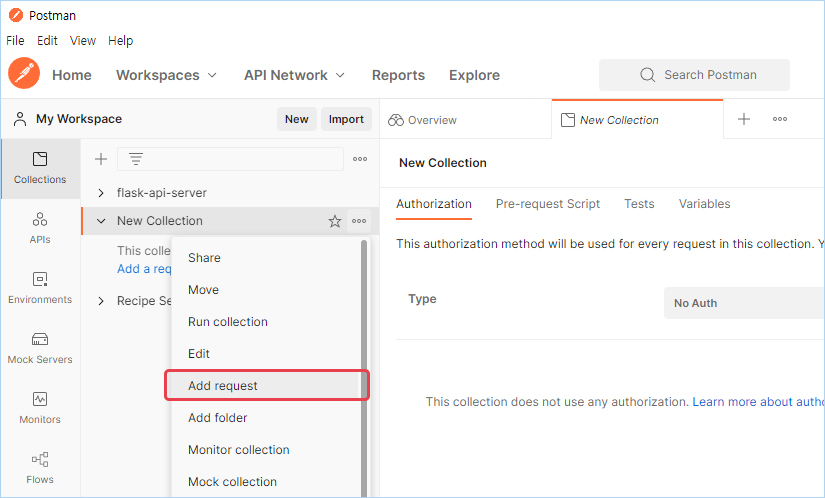Click the search magnifier icon
The height and width of the screenshot is (498, 825).
[x=647, y=75]
